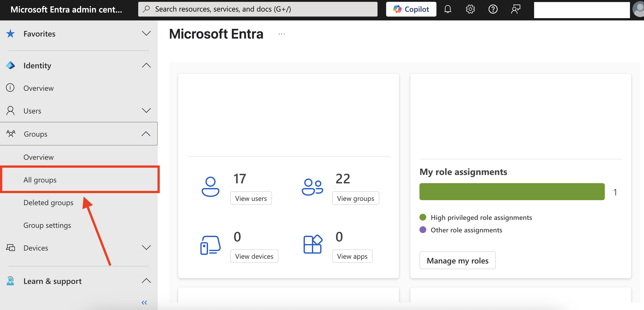Click the groups tile people icon
This screenshot has width=644, height=310.
(x=312, y=187)
